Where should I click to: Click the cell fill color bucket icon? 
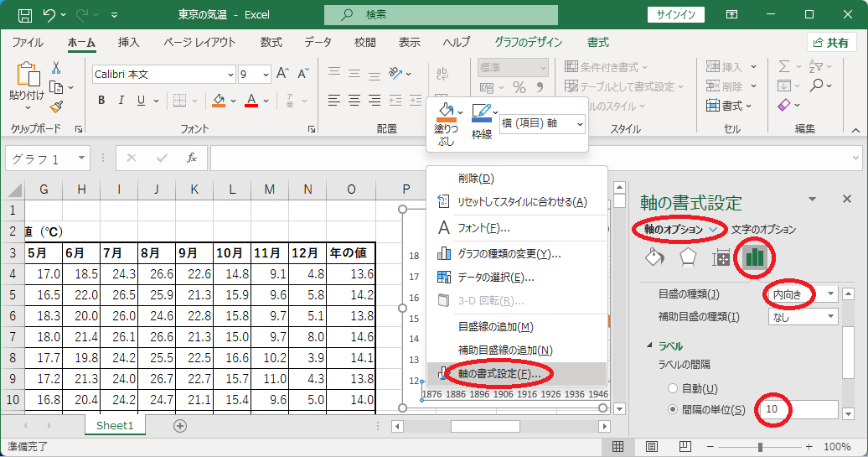[220, 101]
